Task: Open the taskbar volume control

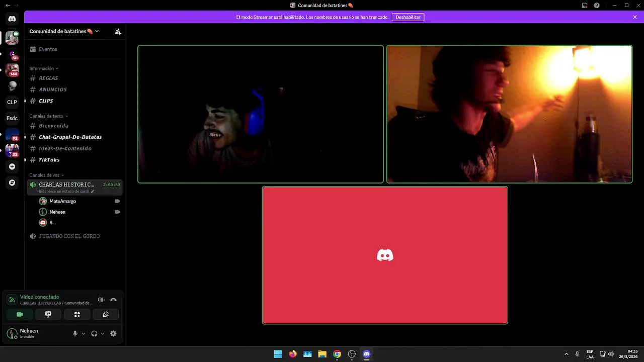Action: pyautogui.click(x=611, y=354)
